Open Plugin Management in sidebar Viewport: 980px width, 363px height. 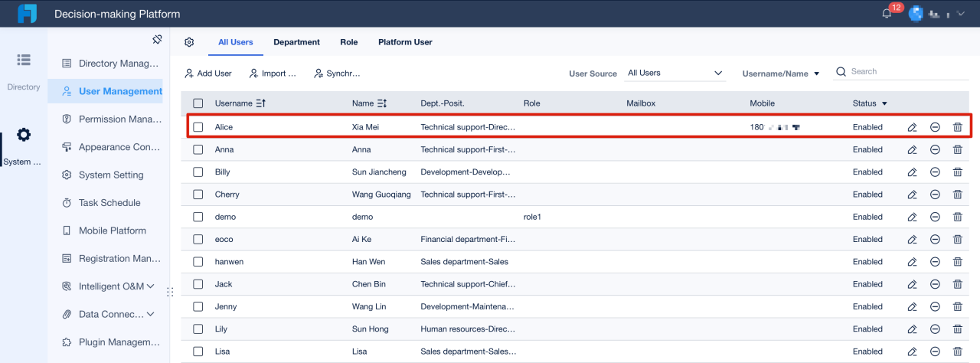(x=111, y=342)
